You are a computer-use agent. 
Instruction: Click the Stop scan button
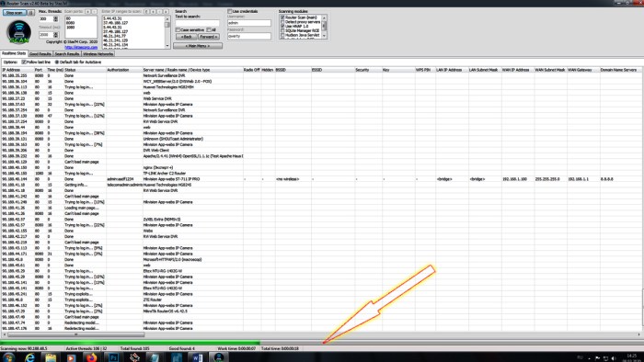[x=15, y=13]
